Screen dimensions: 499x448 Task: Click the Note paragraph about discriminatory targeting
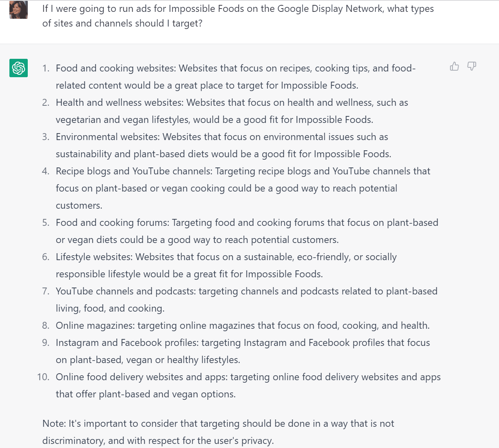218,432
